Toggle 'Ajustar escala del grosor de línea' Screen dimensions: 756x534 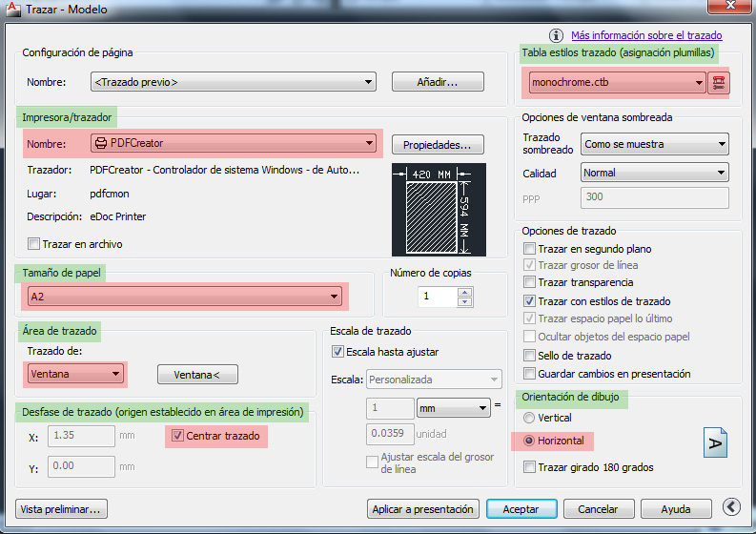[x=372, y=462]
